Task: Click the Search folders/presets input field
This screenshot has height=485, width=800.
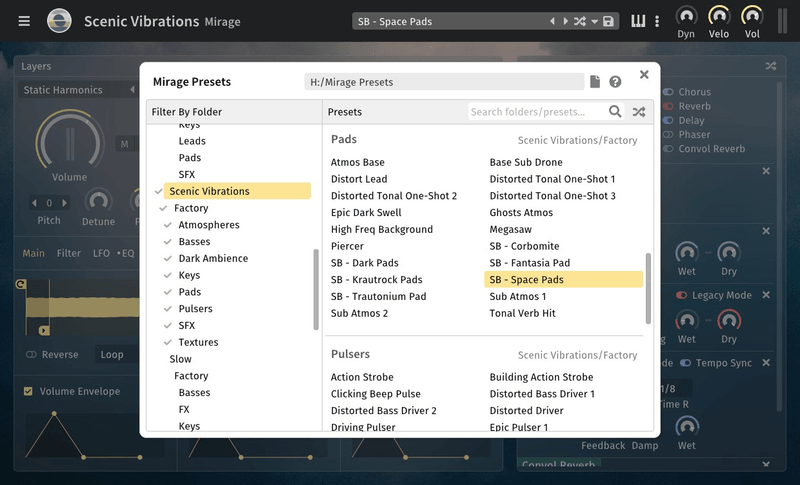Action: pos(537,112)
